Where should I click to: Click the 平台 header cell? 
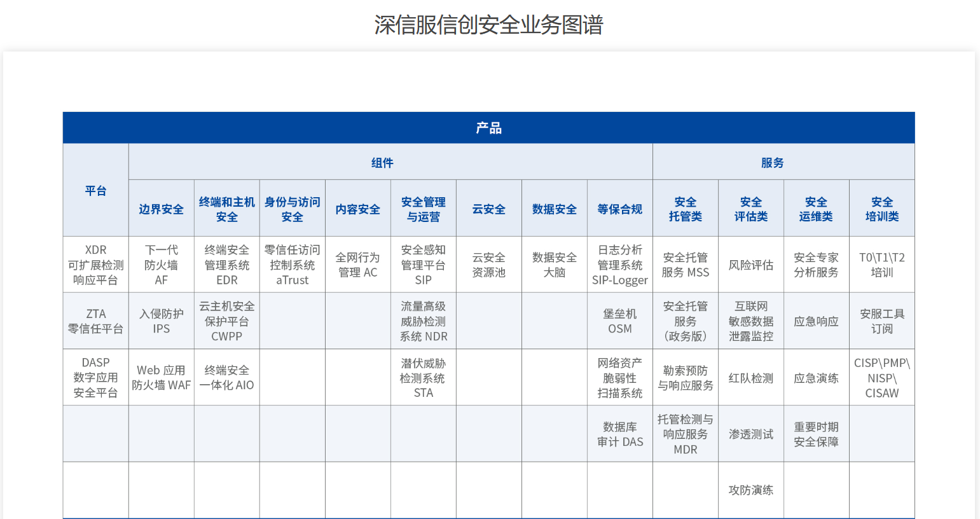click(95, 191)
